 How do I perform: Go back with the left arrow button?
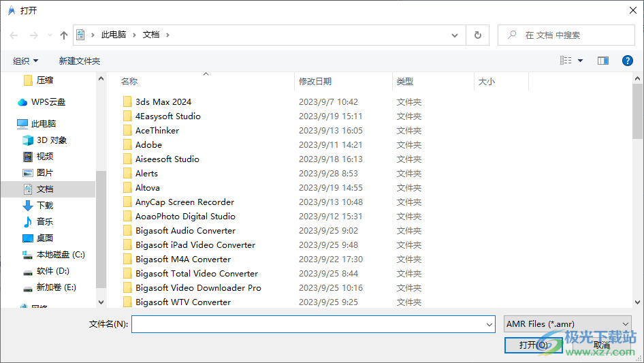14,35
